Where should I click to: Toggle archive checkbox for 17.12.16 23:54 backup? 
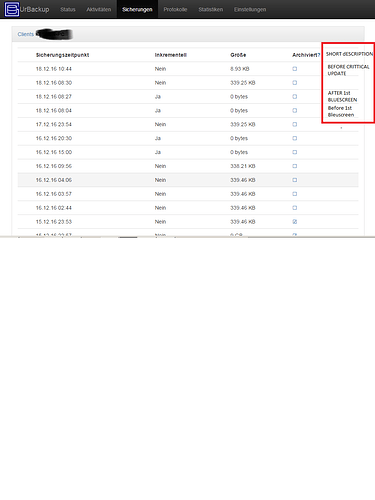point(295,124)
